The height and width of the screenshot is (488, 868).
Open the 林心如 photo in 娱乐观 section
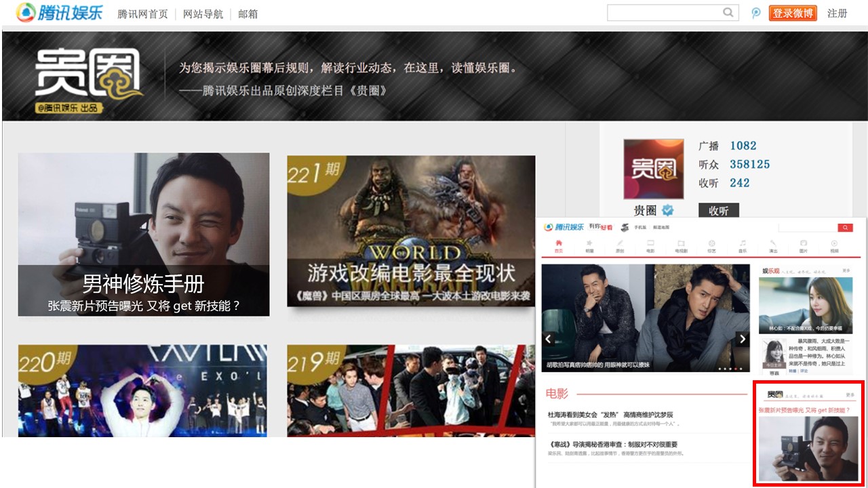click(806, 305)
